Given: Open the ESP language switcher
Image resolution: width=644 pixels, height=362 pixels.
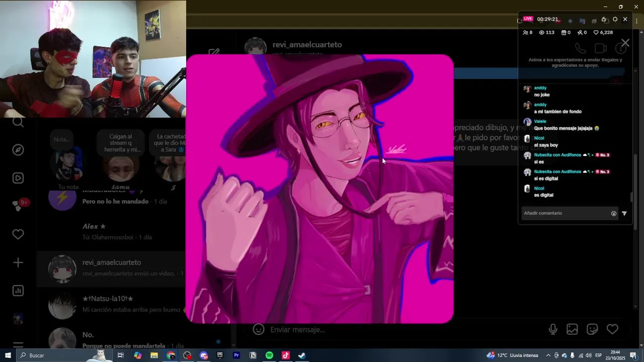Looking at the screenshot, I should click(599, 355).
